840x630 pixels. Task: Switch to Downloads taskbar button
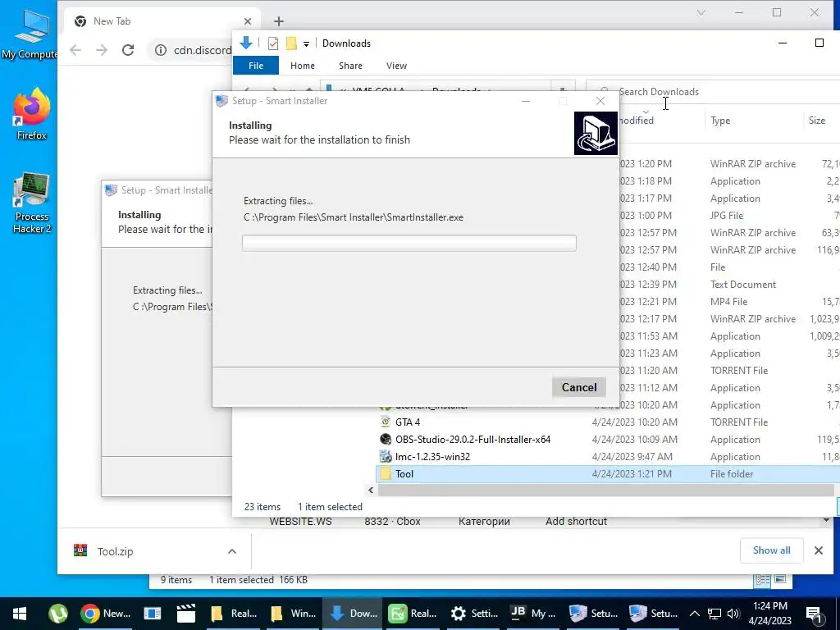[354, 614]
